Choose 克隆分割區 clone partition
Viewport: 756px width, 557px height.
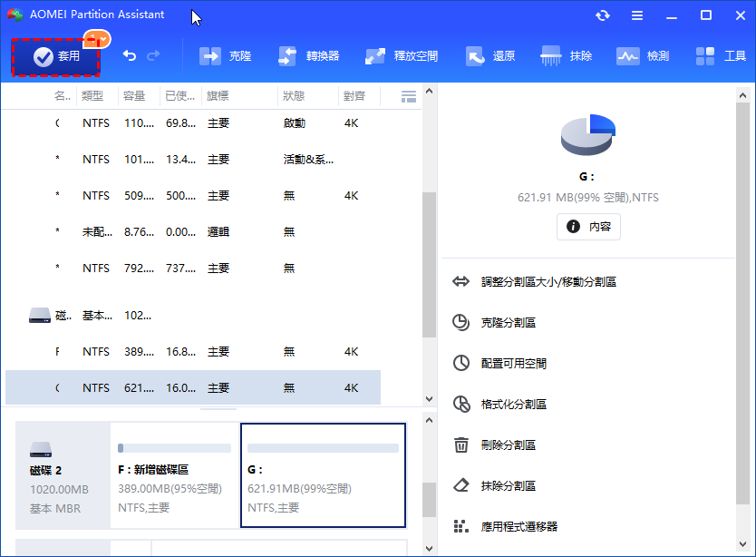[x=494, y=322]
